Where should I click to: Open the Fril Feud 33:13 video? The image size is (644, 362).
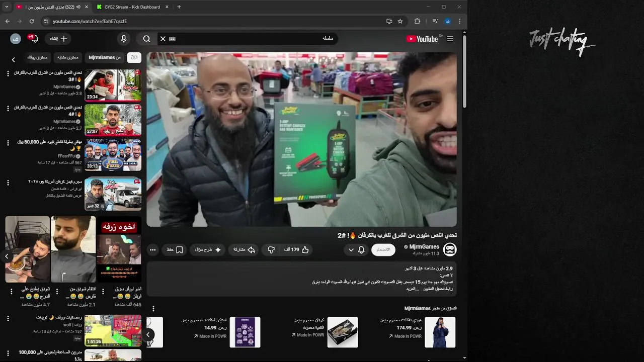pyautogui.click(x=113, y=155)
